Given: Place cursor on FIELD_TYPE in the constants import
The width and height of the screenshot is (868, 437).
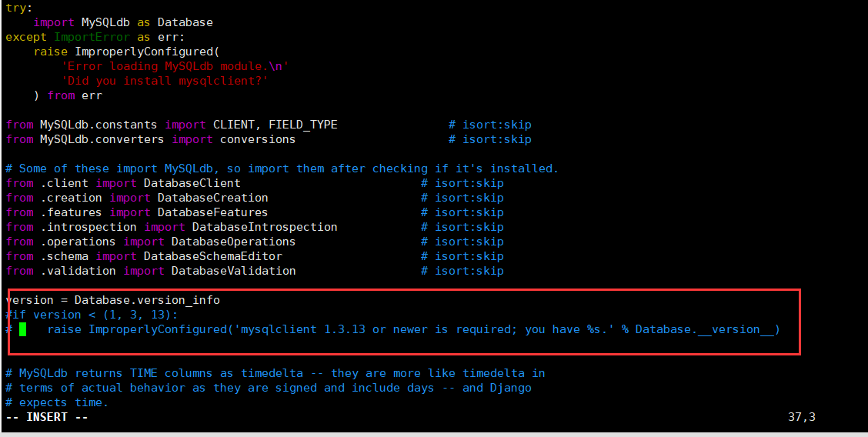Looking at the screenshot, I should click(302, 125).
